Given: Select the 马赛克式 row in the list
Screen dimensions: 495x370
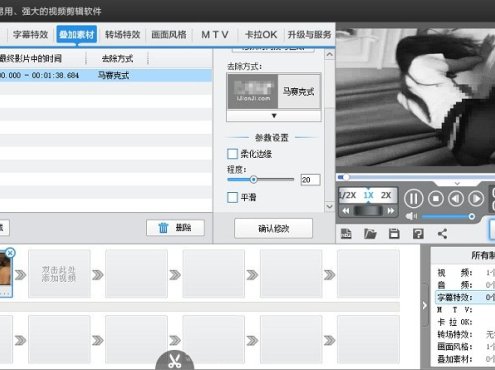Looking at the screenshot, I should (106, 76).
